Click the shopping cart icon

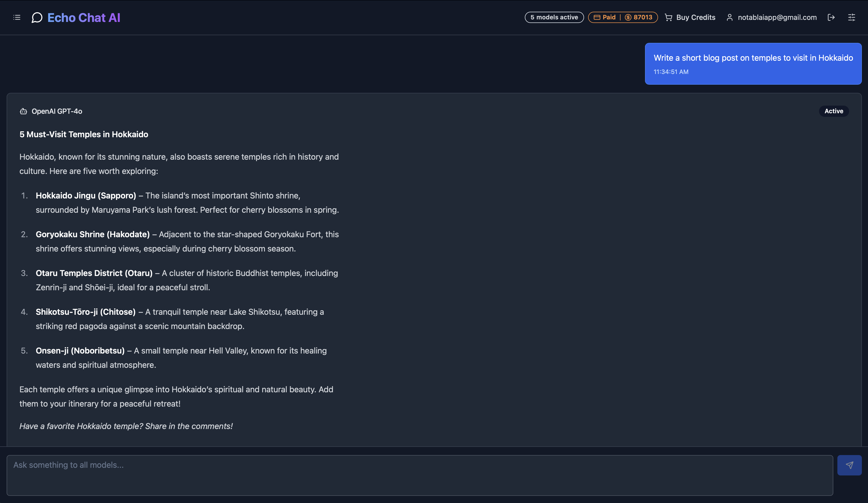pyautogui.click(x=668, y=17)
